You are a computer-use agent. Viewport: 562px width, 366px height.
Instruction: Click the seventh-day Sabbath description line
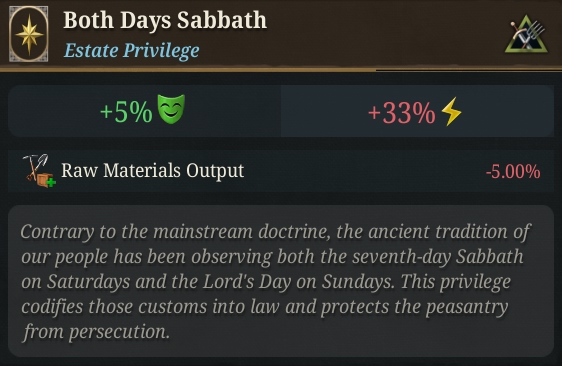tap(272, 257)
